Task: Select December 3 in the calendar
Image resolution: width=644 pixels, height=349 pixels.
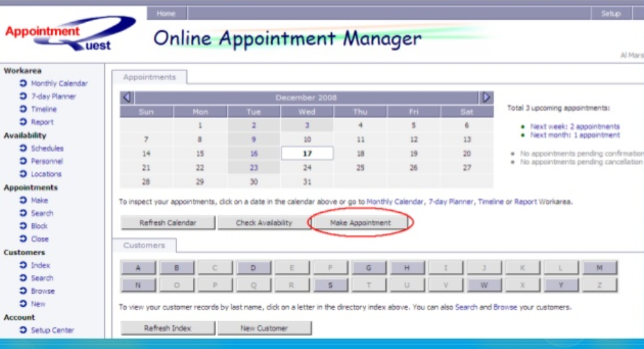Action: point(307,126)
